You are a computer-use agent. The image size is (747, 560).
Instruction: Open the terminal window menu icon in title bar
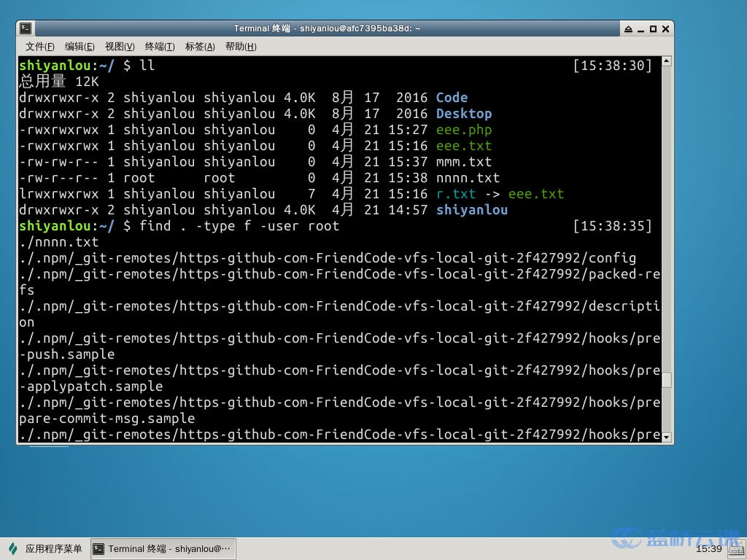[x=26, y=28]
